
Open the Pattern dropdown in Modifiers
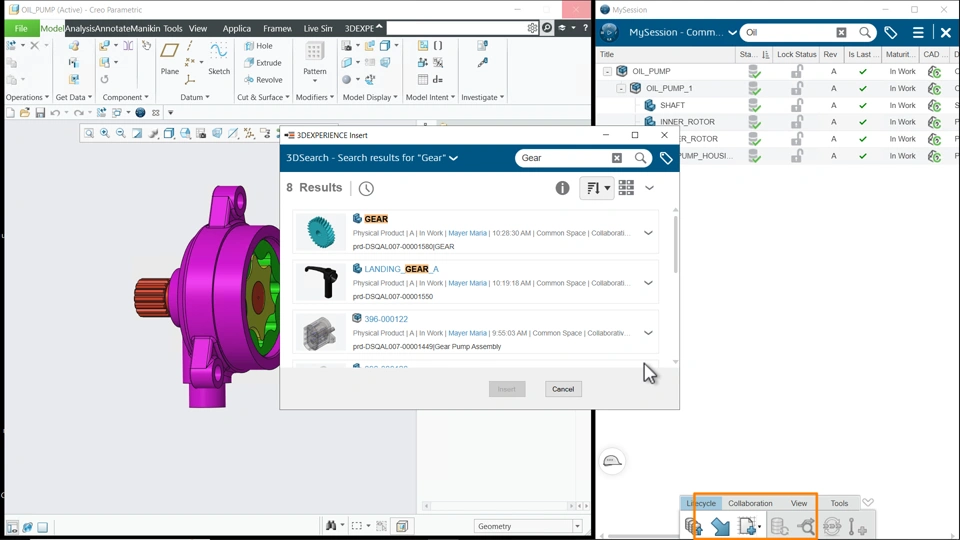pyautogui.click(x=315, y=81)
